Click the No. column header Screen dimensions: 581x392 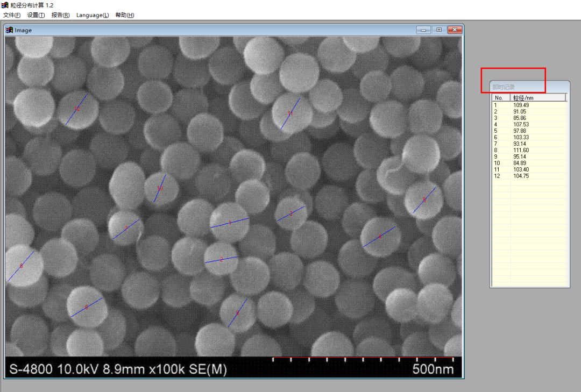[501, 98]
